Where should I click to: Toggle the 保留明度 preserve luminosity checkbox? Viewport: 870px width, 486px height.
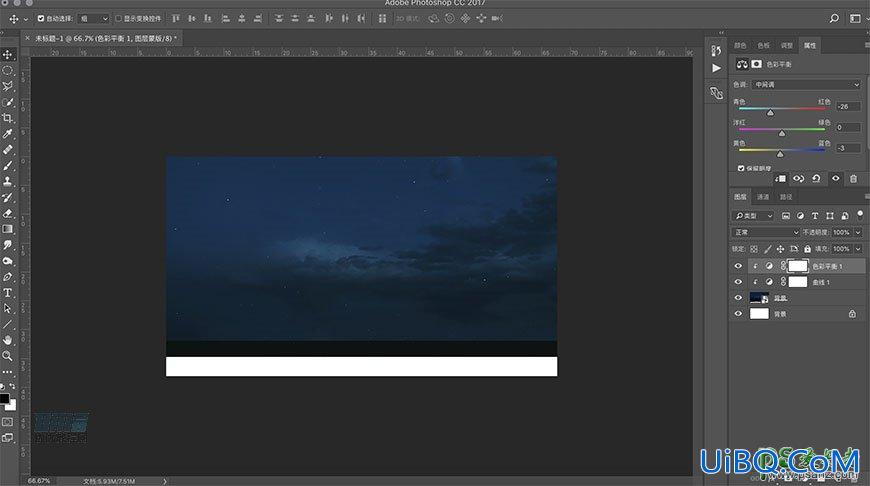[x=741, y=168]
